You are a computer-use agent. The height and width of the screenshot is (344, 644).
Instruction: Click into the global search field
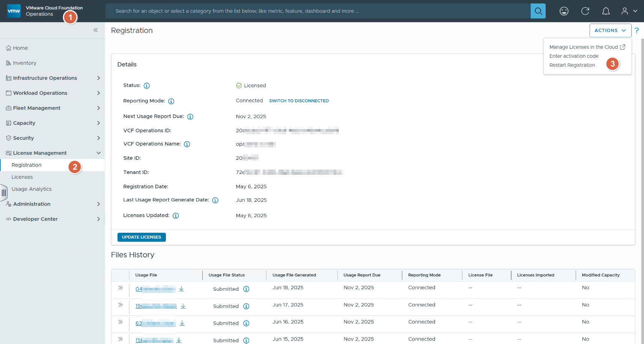(318, 11)
